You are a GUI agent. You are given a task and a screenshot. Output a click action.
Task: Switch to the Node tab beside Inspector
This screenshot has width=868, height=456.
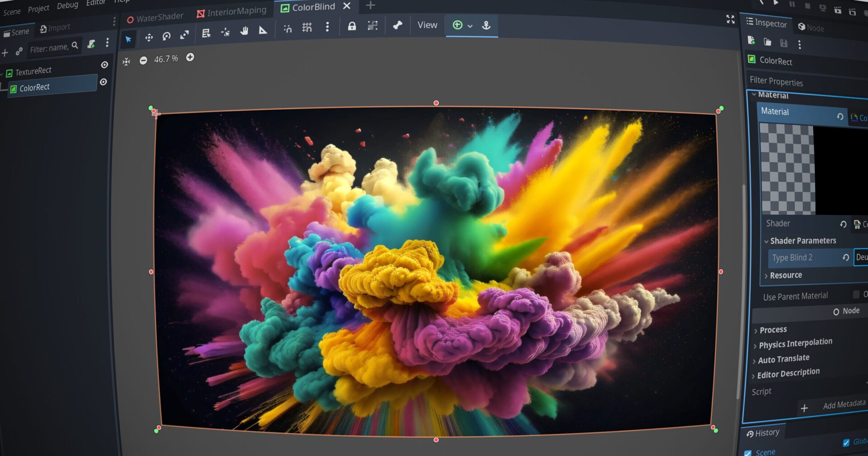click(811, 27)
